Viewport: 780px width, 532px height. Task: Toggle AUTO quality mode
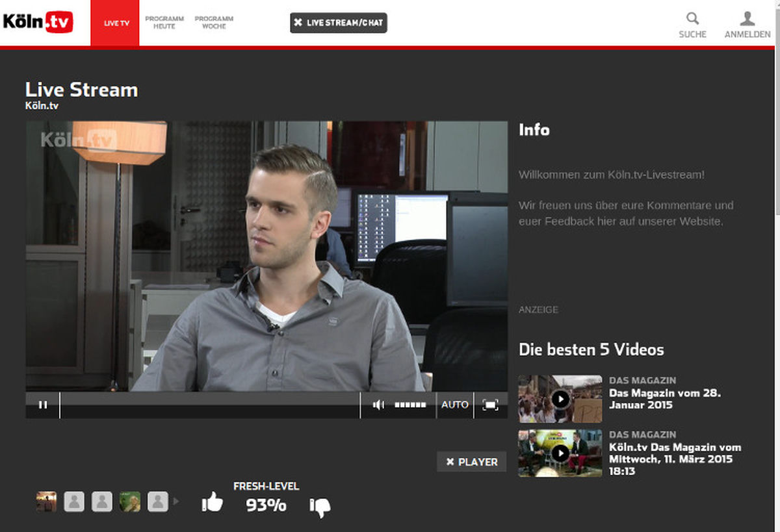[x=454, y=404]
